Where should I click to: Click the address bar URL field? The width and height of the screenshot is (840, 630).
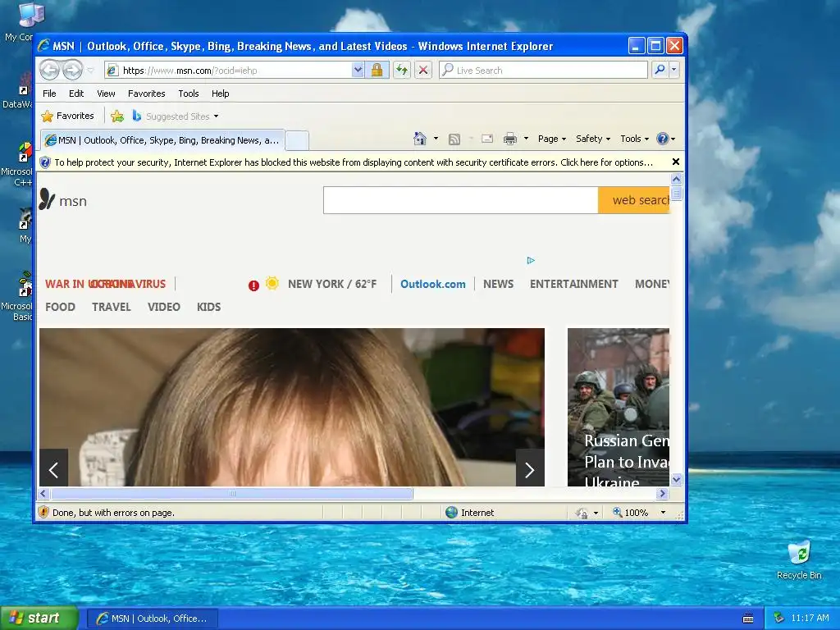pyautogui.click(x=228, y=71)
